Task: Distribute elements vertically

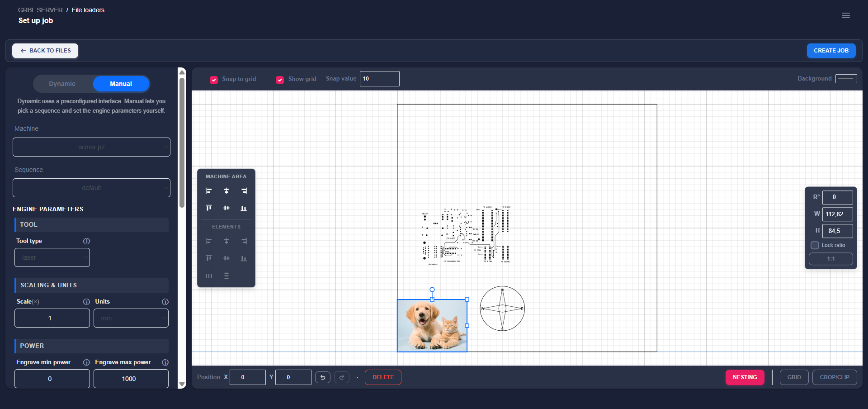Action: click(226, 276)
